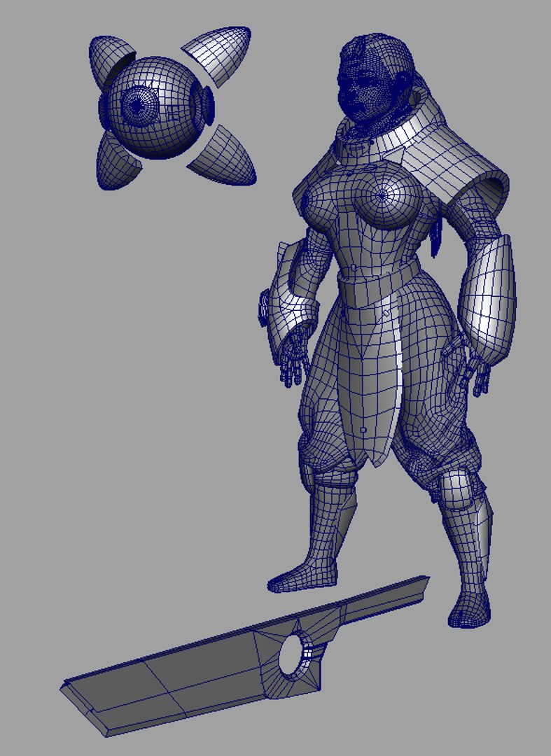The height and width of the screenshot is (756, 551).
Task: Select the spherical drone body mesh
Action: (155, 107)
